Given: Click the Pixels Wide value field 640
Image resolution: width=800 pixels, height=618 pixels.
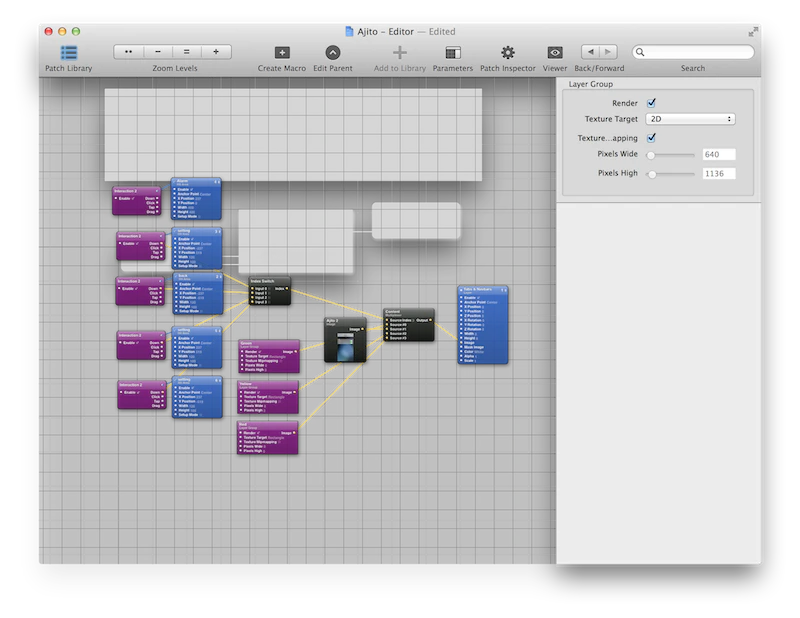Looking at the screenshot, I should click(719, 155).
